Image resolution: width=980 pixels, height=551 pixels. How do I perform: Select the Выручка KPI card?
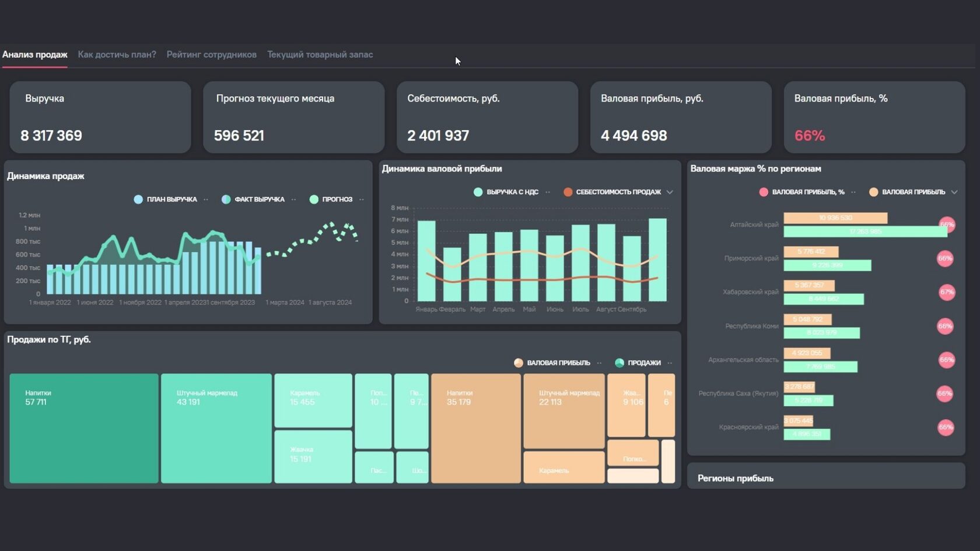[100, 117]
